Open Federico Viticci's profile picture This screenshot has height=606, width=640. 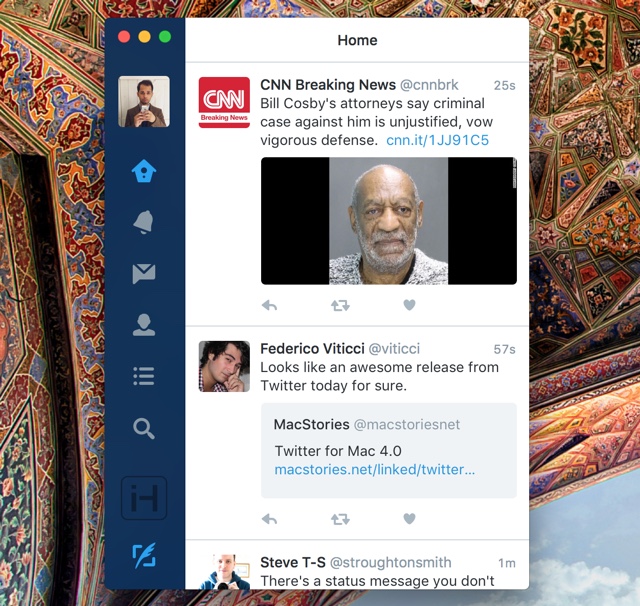[224, 366]
